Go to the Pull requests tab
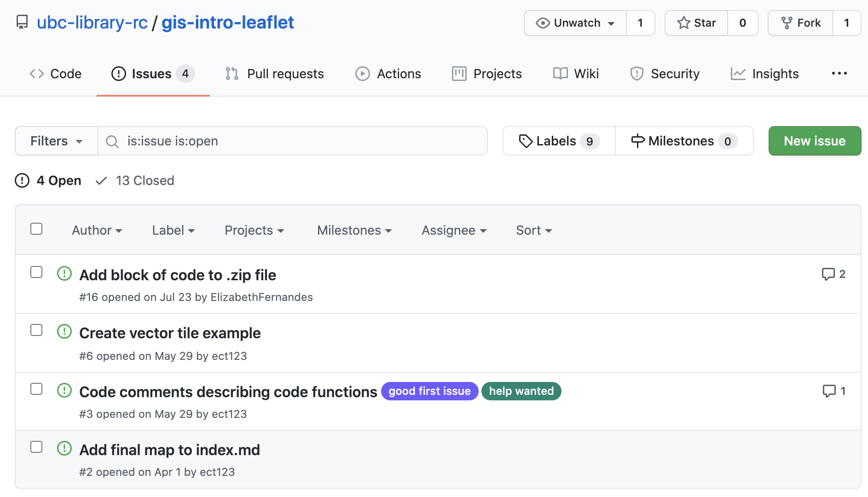Viewport: 868px width, 497px height. point(275,74)
